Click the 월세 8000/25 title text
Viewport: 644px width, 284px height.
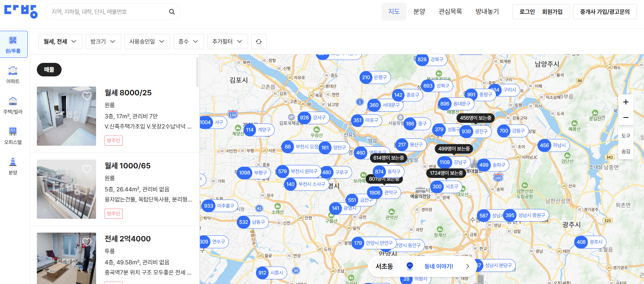coord(128,93)
